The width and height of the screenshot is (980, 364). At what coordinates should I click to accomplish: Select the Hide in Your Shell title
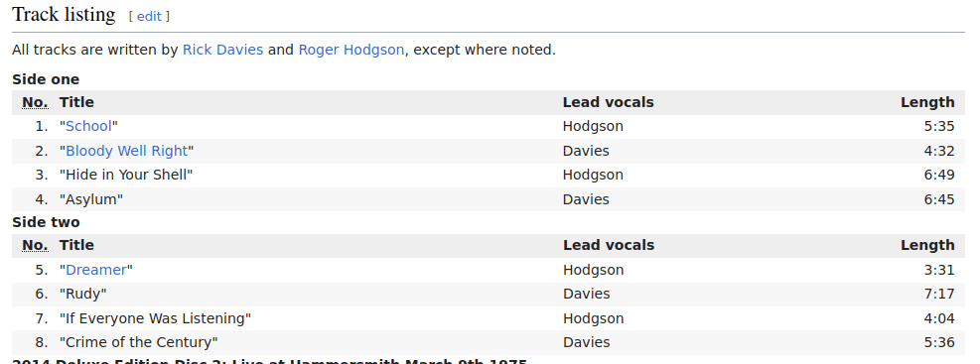[126, 175]
